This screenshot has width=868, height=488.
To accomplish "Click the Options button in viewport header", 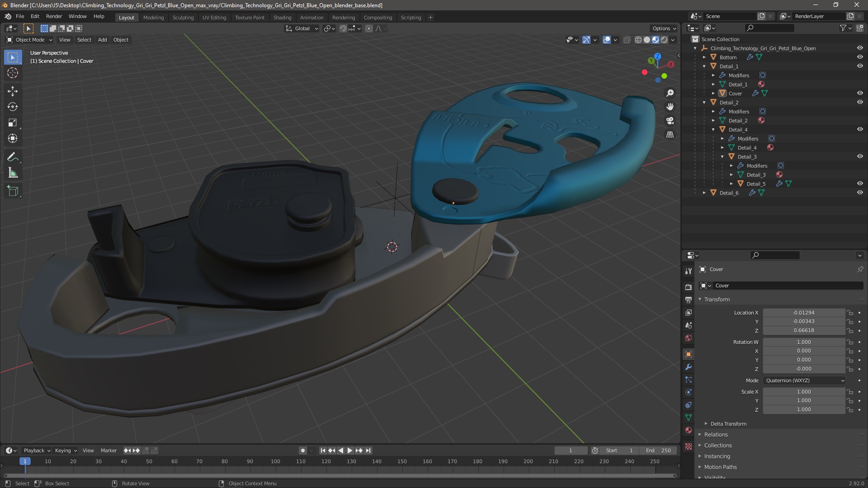I will click(x=664, y=28).
